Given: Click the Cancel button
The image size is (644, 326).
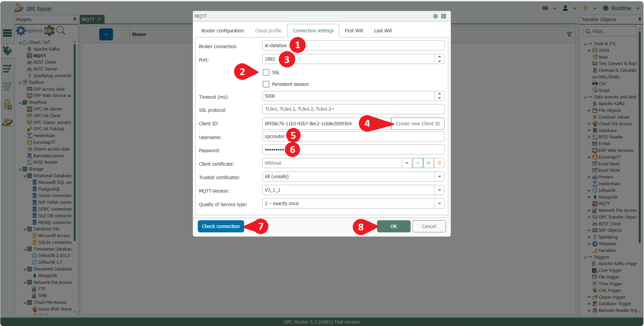Looking at the screenshot, I should pyautogui.click(x=429, y=226).
